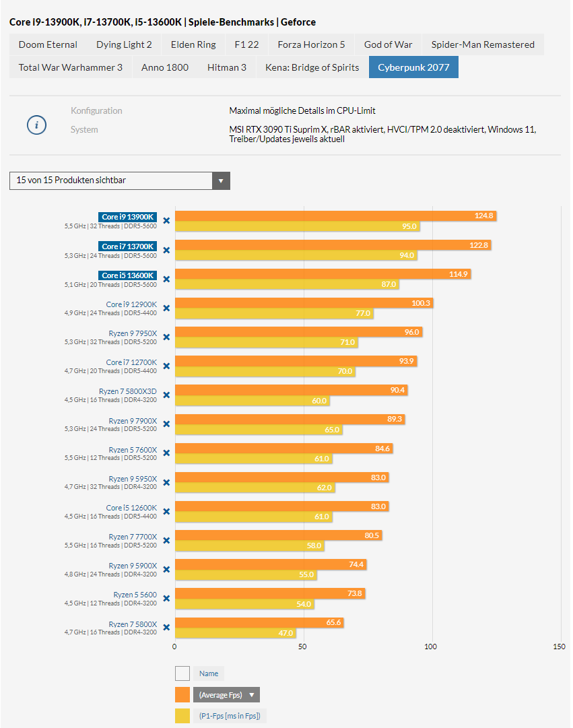This screenshot has height=728, width=573.
Task: Select the Cyberpunk 2077 tab
Action: pyautogui.click(x=413, y=67)
